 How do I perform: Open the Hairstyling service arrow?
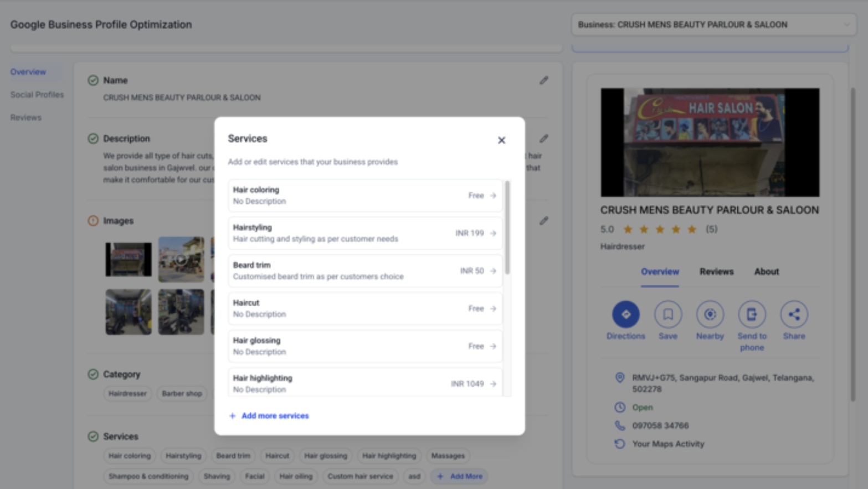(493, 233)
